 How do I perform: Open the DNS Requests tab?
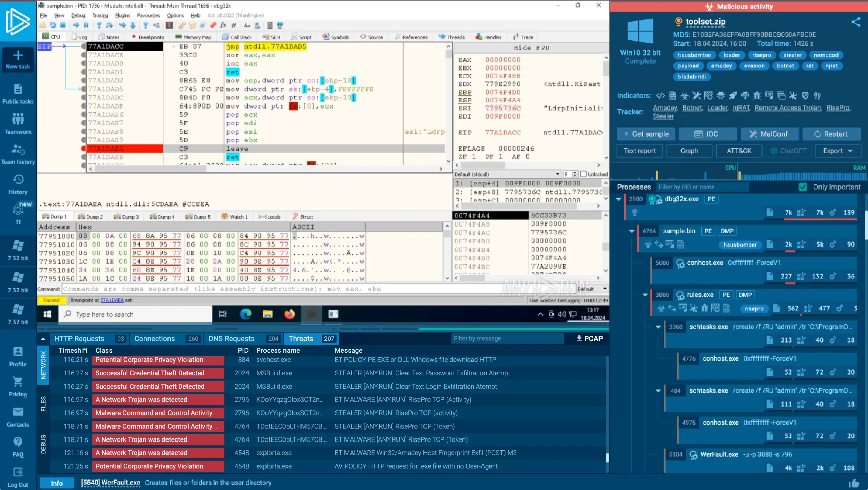tap(231, 338)
